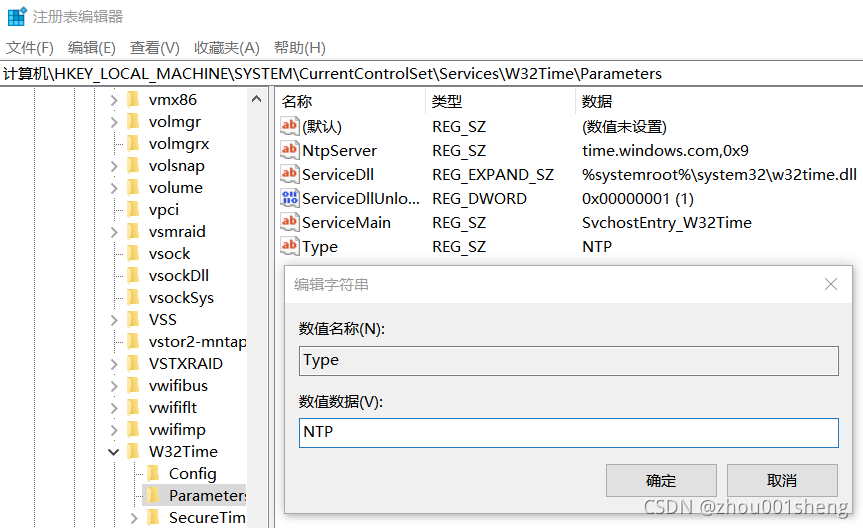Click the tree scrollbar up arrow
The width and height of the screenshot is (863, 528).
256,99
